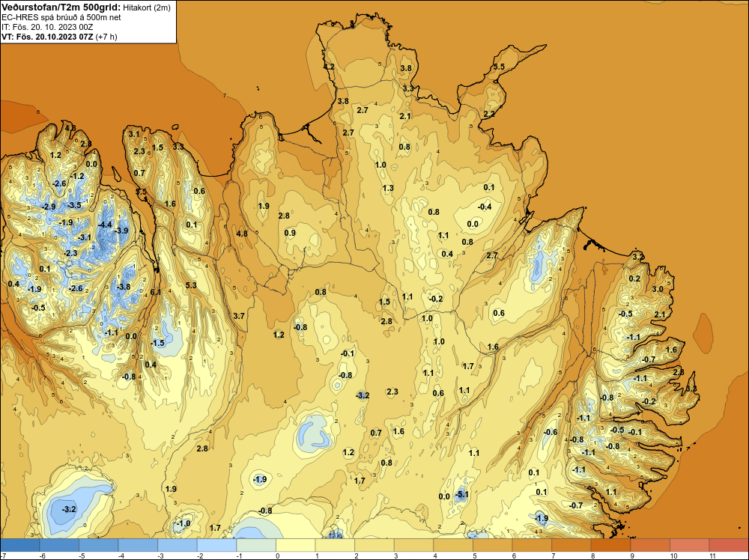The height and width of the screenshot is (560, 749).
Task: Click the '3.0' temperature value
Action: tap(658, 289)
